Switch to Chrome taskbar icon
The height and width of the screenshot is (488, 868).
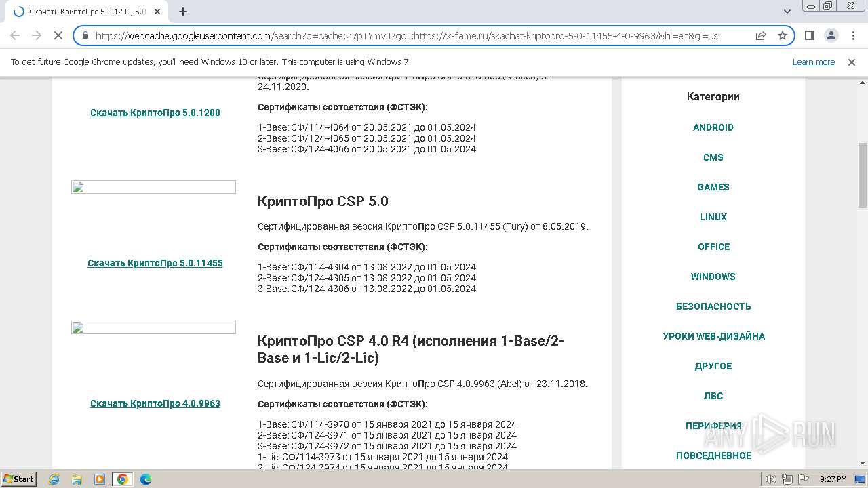coord(123,479)
